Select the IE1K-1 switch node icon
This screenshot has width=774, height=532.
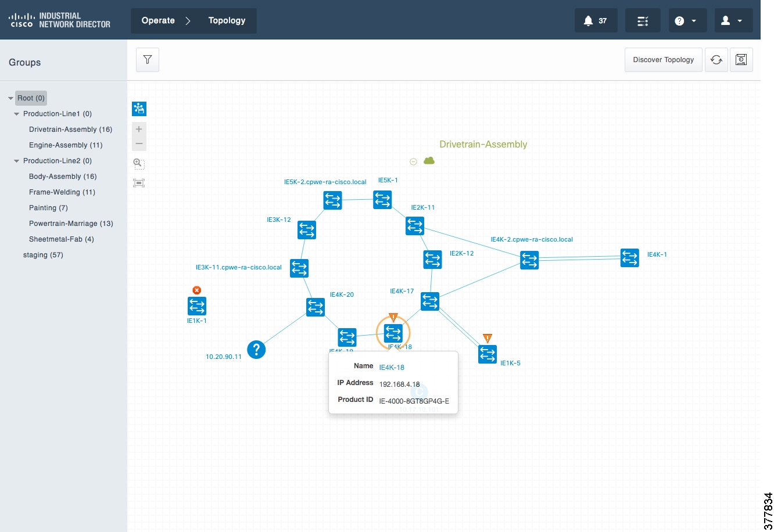tap(197, 306)
